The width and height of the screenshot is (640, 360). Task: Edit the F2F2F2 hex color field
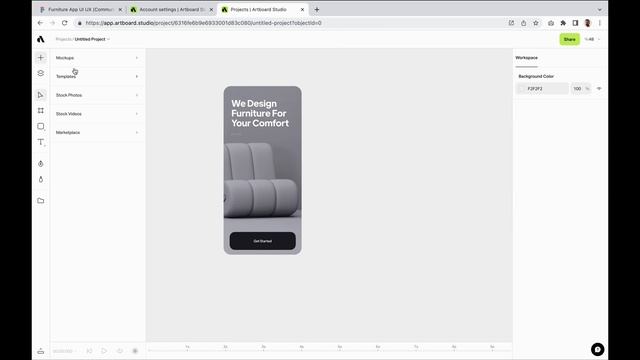tap(542, 89)
